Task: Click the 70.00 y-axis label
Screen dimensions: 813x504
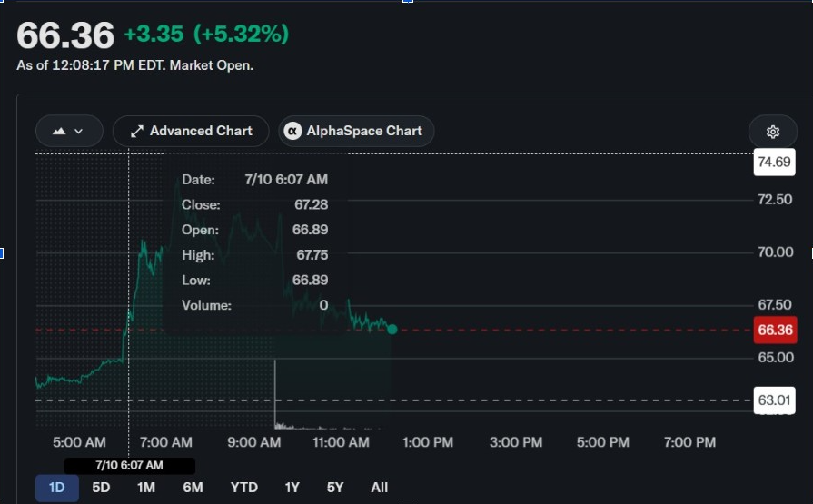Action: click(x=776, y=252)
